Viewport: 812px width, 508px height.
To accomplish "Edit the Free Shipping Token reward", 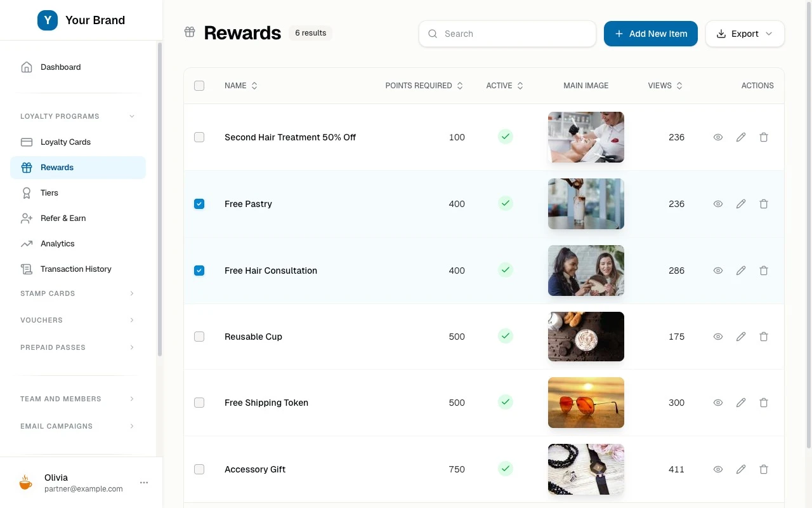I will pyautogui.click(x=741, y=403).
